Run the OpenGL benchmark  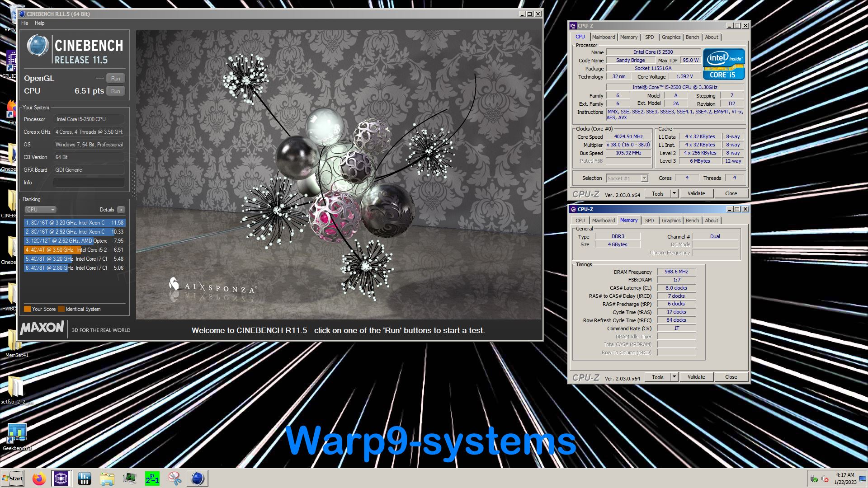(x=116, y=79)
